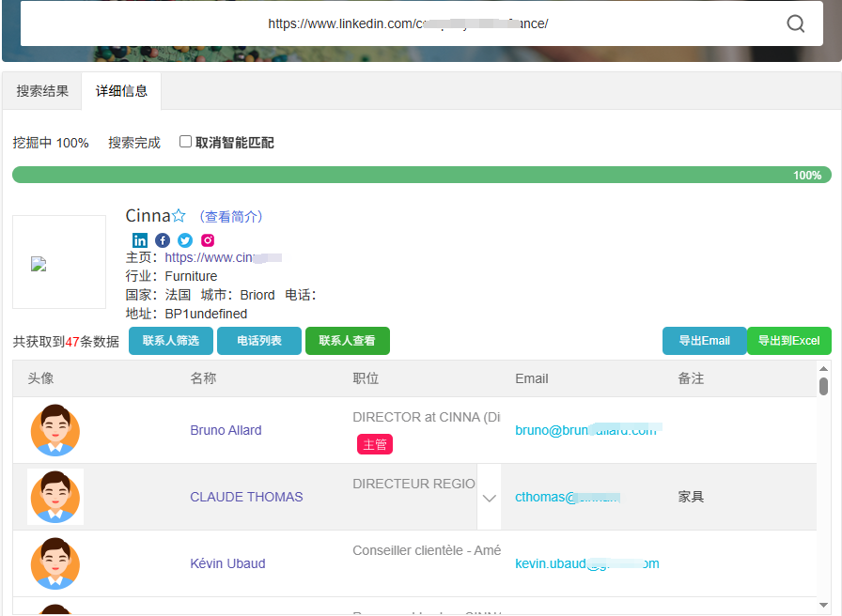Click the 联系人查看 button
The image size is (842, 616).
[348, 341]
